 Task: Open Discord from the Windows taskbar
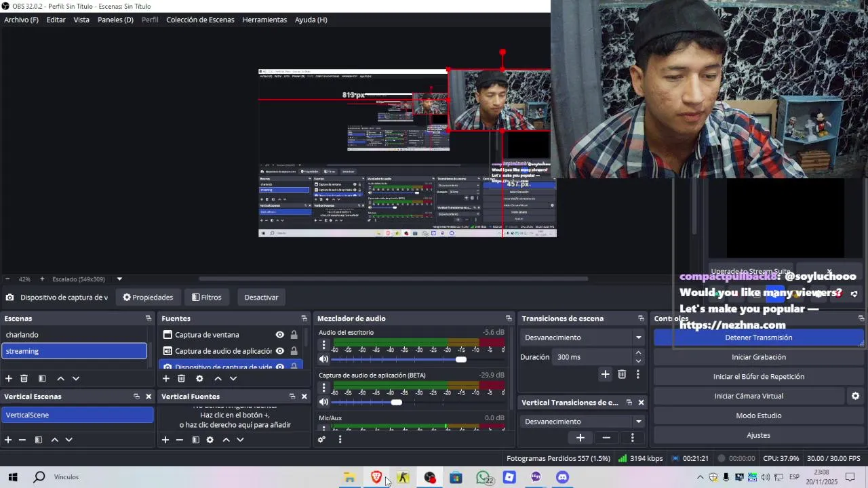[562, 477]
